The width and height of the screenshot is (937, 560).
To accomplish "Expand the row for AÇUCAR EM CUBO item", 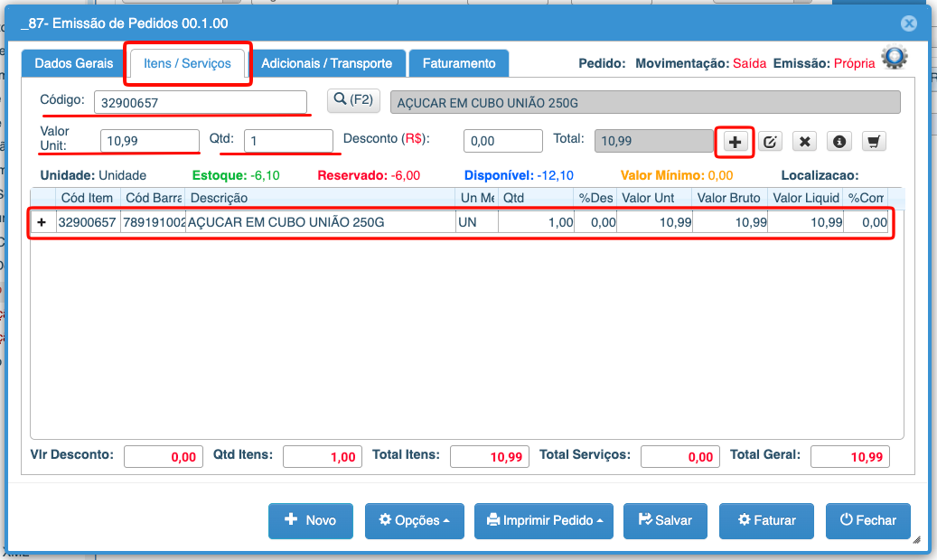I will [41, 222].
